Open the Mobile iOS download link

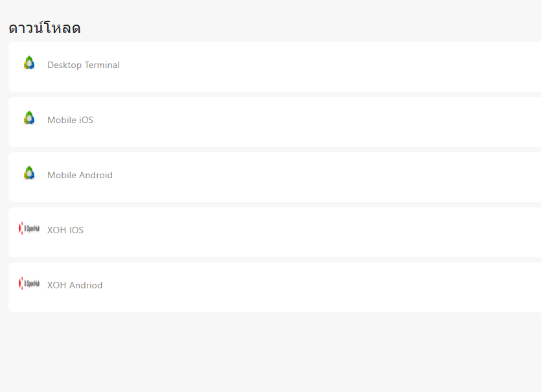tap(71, 120)
